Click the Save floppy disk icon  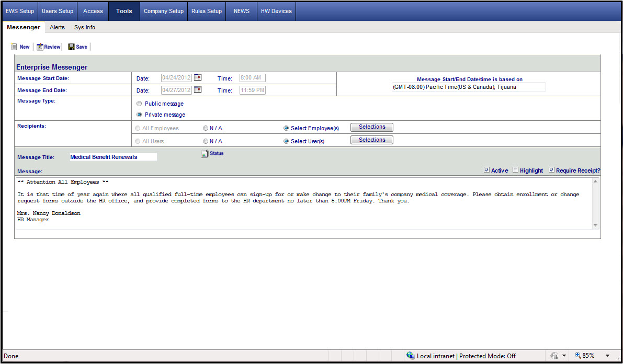point(71,47)
